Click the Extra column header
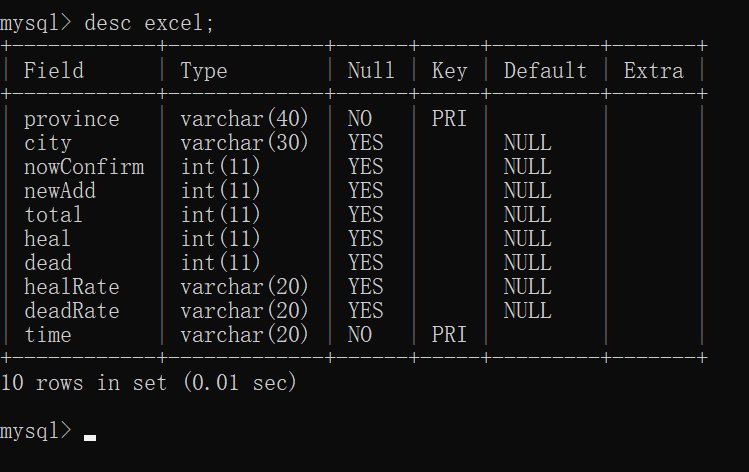 (x=653, y=71)
